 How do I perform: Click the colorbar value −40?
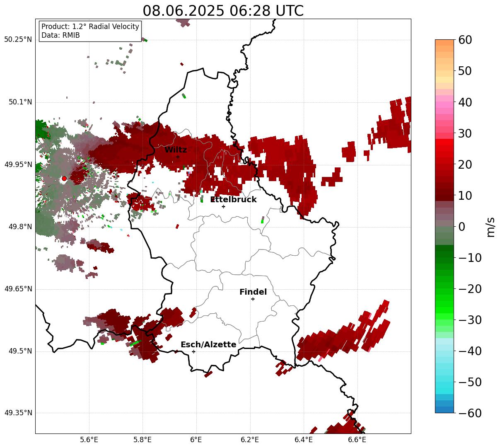[x=470, y=351]
